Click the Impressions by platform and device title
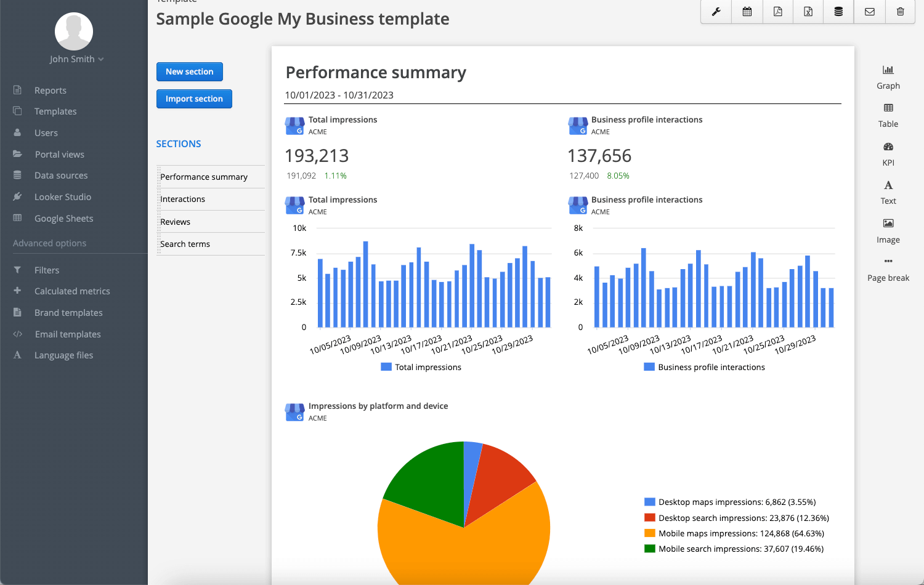 378,406
